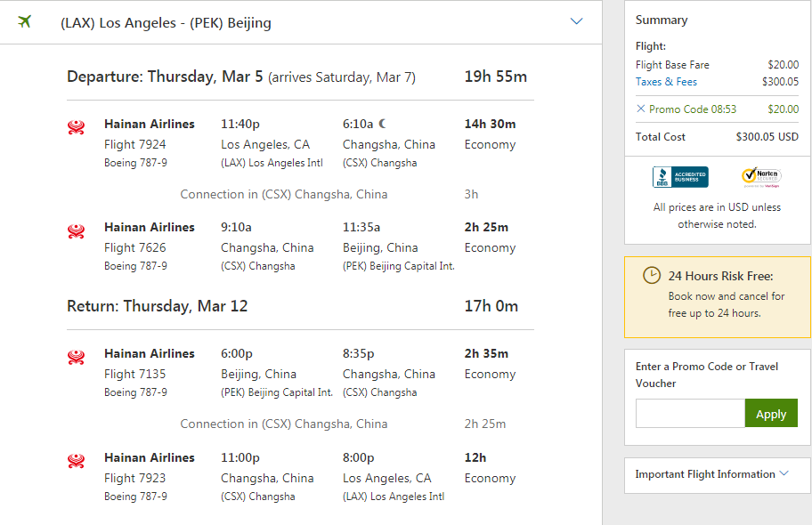Click '6:10a' arrival time
Image resolution: width=812 pixels, height=525 pixels.
click(358, 125)
